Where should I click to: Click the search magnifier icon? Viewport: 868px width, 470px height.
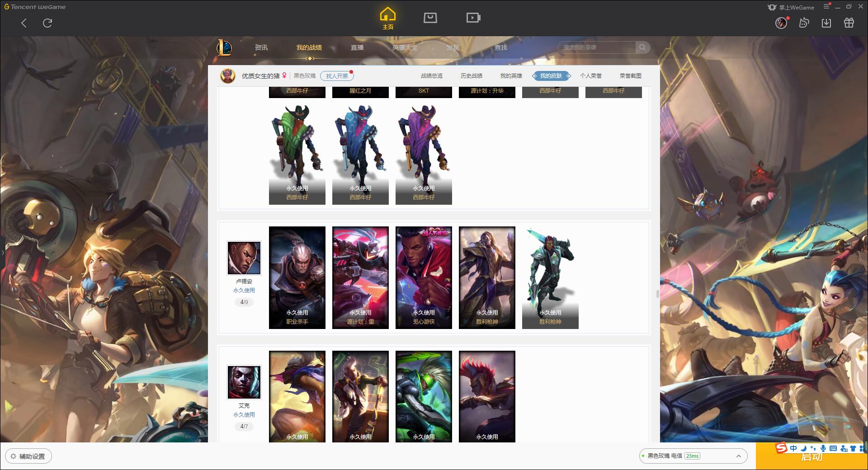pos(642,47)
